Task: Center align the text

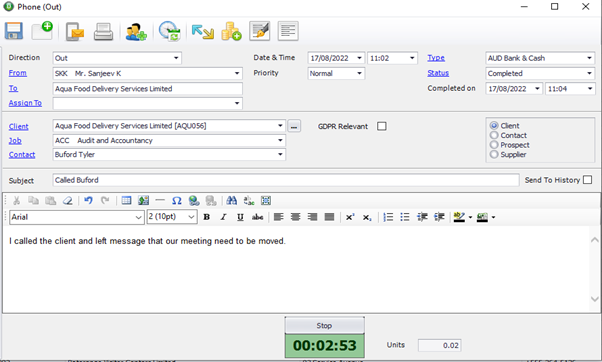Action: point(295,217)
